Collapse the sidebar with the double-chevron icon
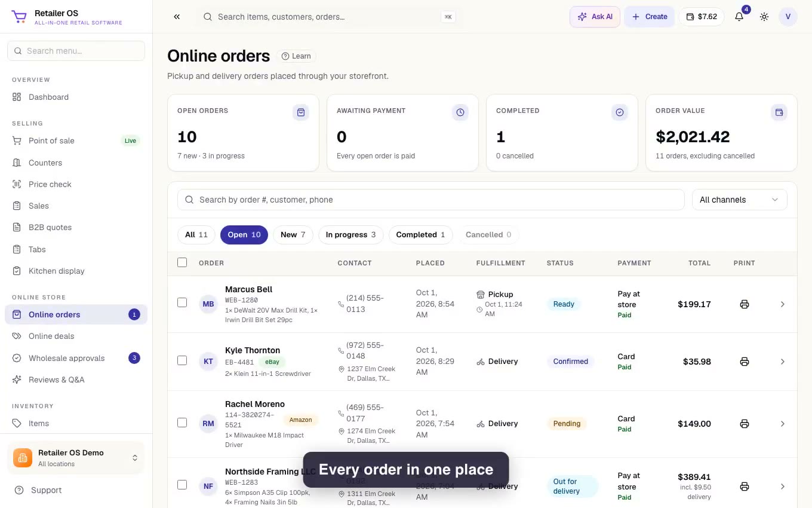Screen dimensions: 812x508 click(177, 17)
